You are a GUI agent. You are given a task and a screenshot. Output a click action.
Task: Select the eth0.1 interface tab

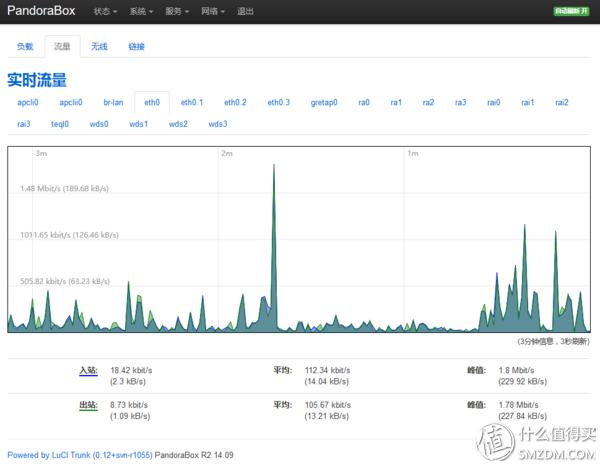pyautogui.click(x=192, y=103)
